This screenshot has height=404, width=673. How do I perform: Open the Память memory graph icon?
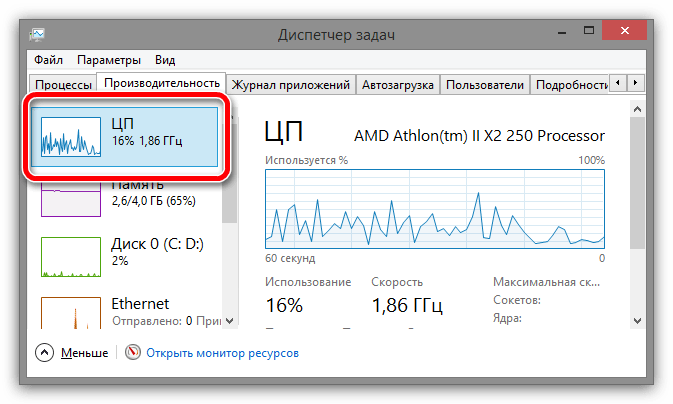[71, 199]
